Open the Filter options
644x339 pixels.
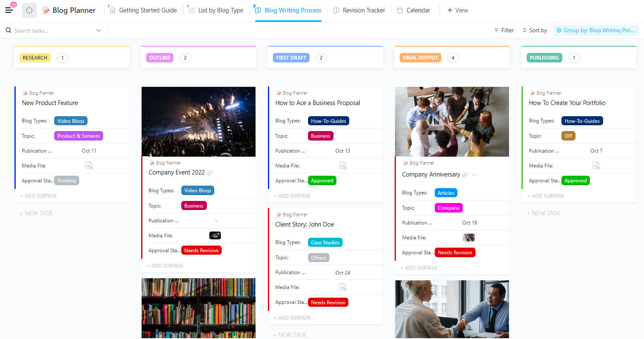[x=504, y=30]
